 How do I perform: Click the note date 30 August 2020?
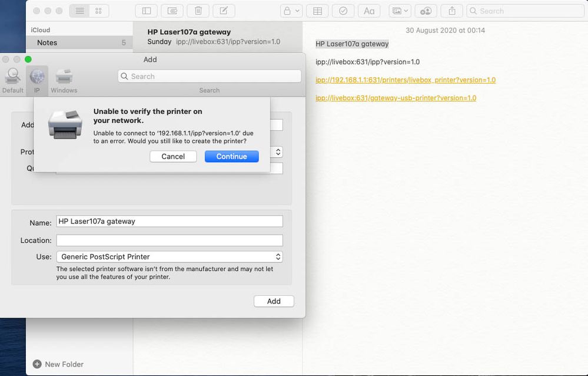point(445,31)
